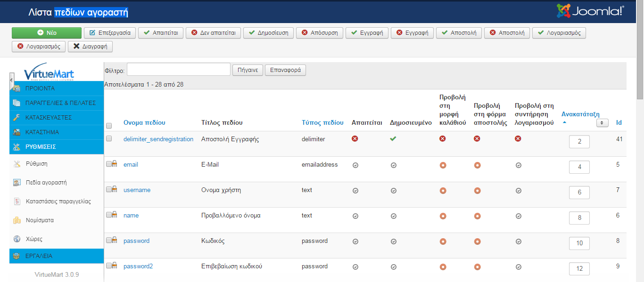Expand the ΠΑΡΑΓΓΕΛΙΕΣ & ΠΕΛΑΤΕΣ section
This screenshot has width=644, height=282.
pos(57,103)
